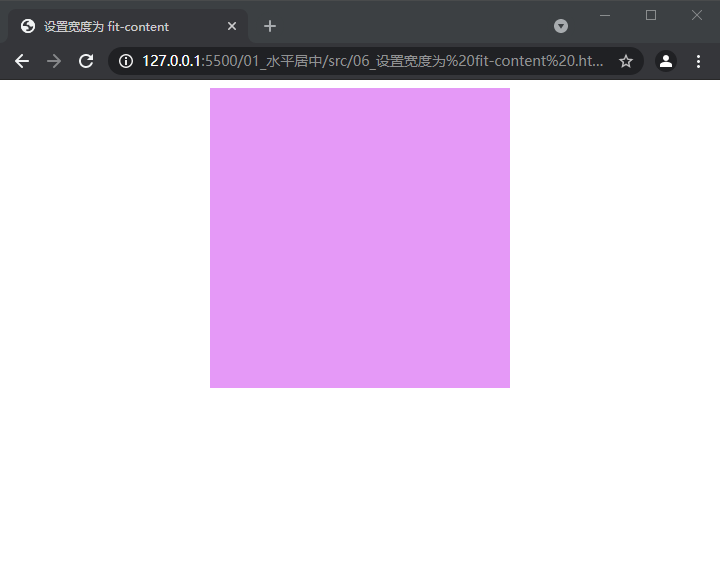The height and width of the screenshot is (583, 720).
Task: Open a new tab with plus button
Action: pos(270,26)
